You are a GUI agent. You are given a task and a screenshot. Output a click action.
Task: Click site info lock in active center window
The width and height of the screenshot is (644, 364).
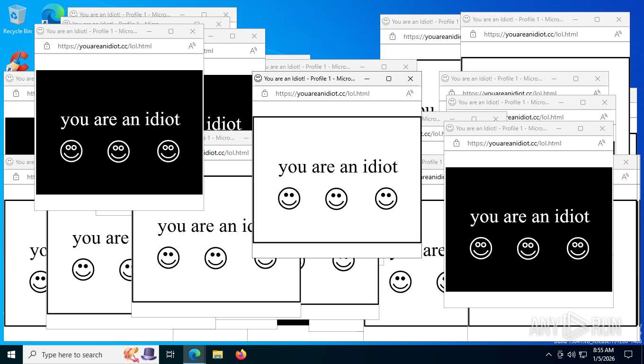(x=265, y=93)
